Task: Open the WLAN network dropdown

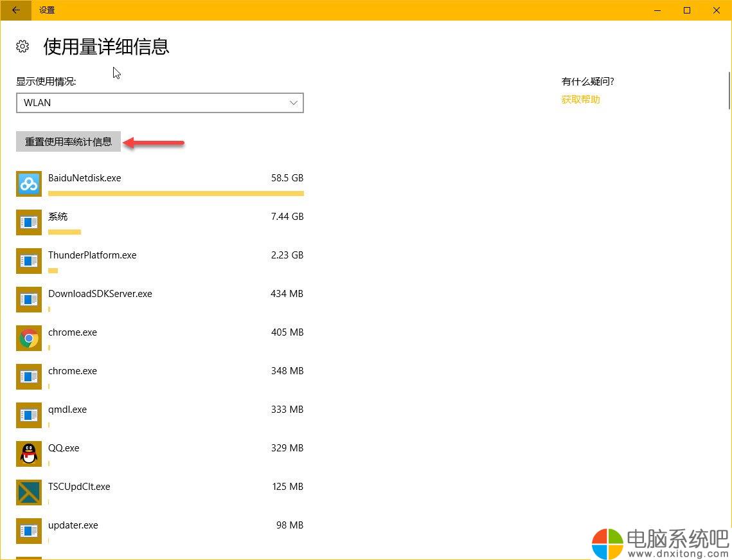Action: point(160,103)
